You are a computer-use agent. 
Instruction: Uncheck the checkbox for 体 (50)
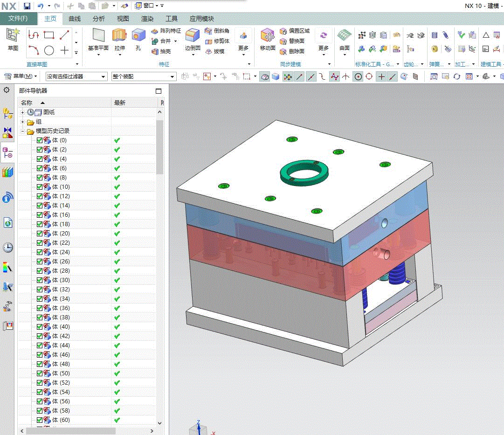tap(40, 373)
